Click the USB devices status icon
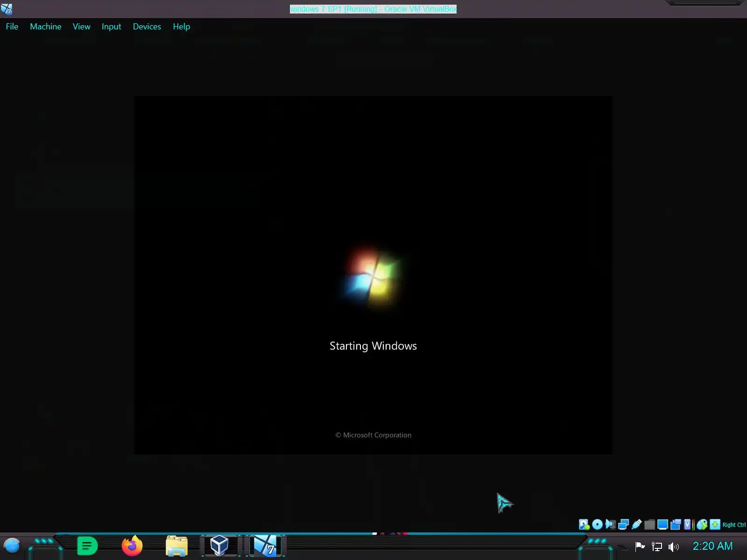 pyautogui.click(x=636, y=525)
